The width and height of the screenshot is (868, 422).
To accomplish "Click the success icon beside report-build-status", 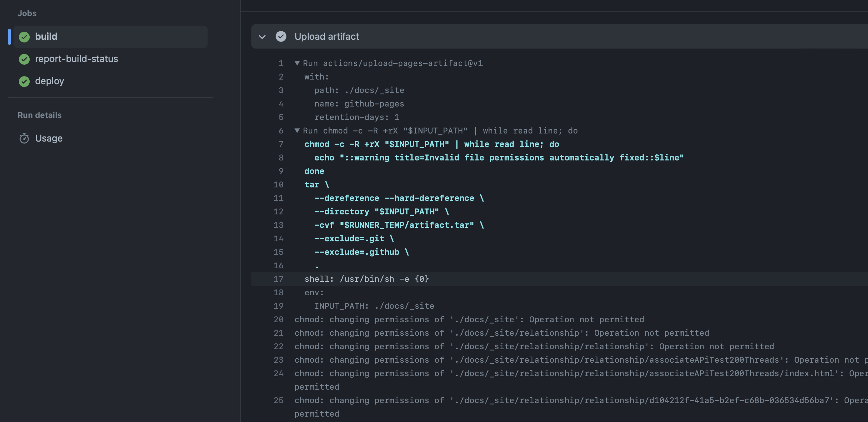I will coord(24,59).
